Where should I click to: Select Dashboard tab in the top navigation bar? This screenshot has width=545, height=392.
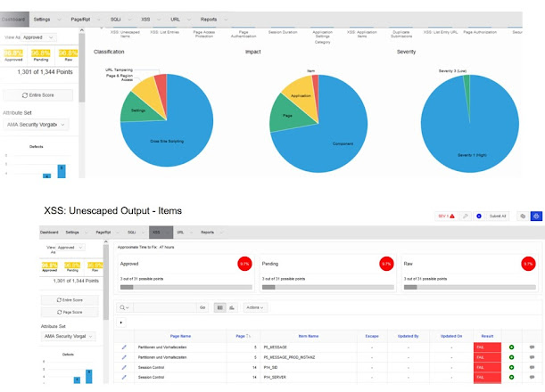(14, 20)
